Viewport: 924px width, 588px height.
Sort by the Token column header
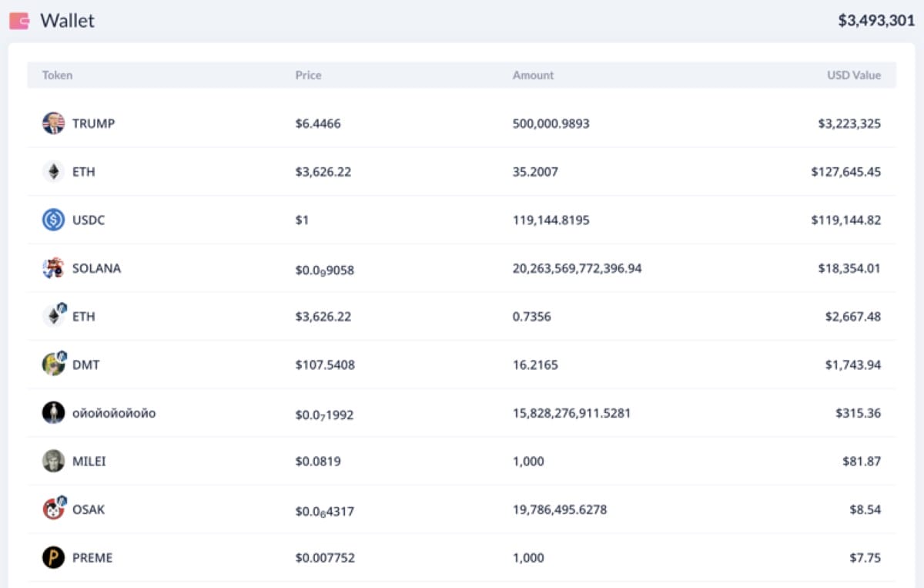point(57,76)
